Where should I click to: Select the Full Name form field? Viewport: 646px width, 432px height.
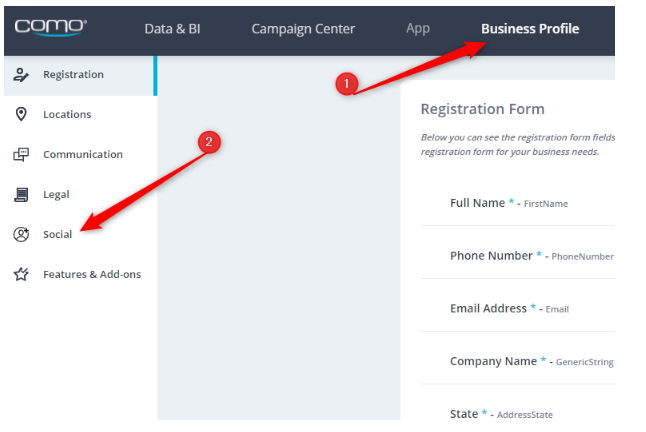[x=517, y=203]
